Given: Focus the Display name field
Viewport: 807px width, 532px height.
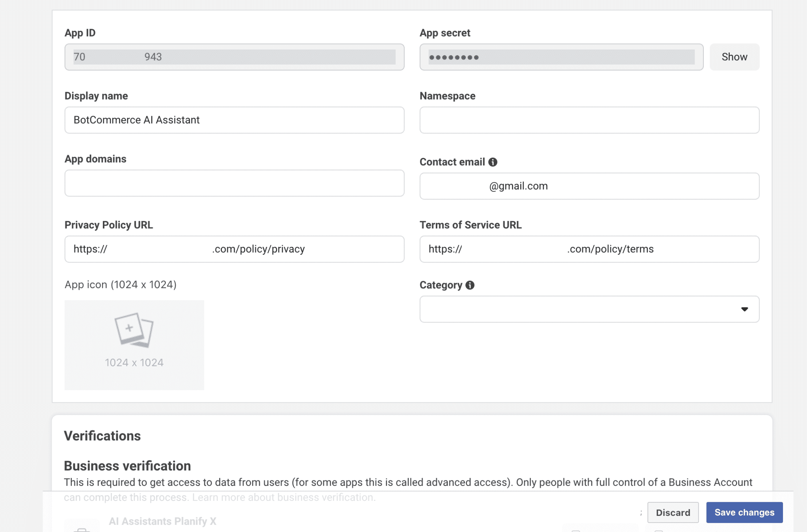Looking at the screenshot, I should [x=234, y=120].
